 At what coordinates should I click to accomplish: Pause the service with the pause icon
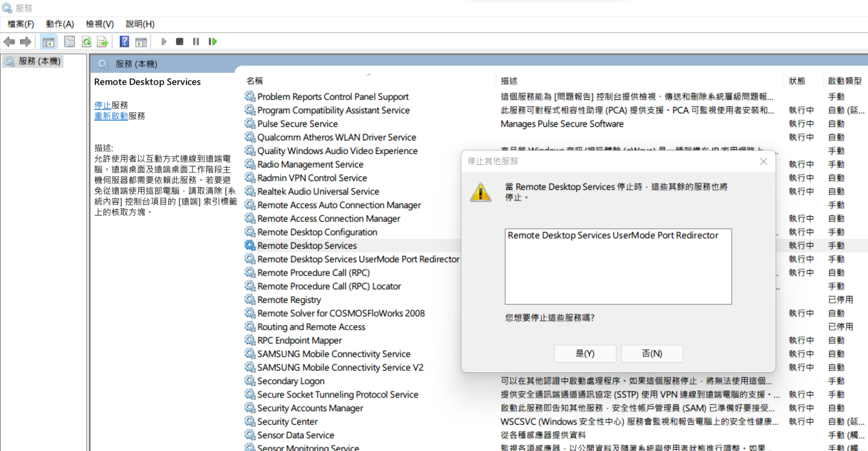pyautogui.click(x=195, y=41)
